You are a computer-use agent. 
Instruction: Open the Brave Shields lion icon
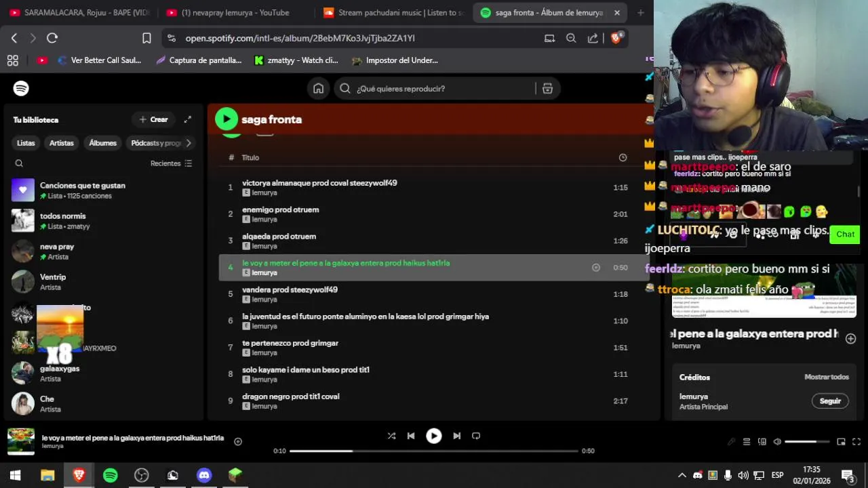[616, 39]
